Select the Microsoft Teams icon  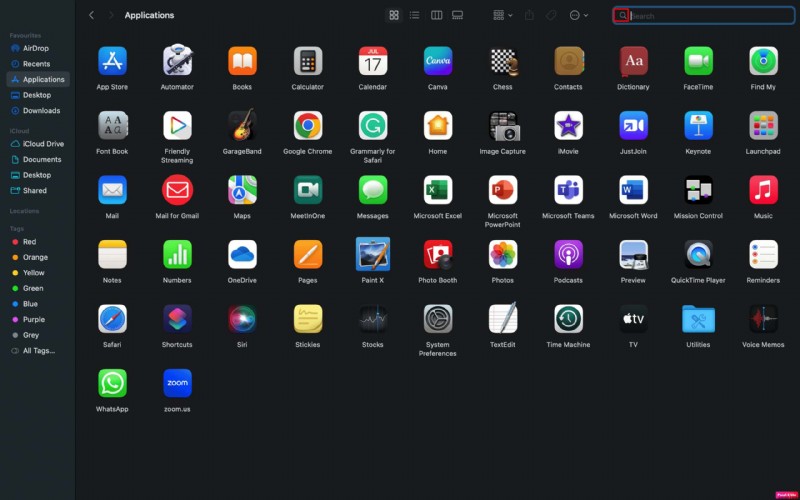(568, 190)
